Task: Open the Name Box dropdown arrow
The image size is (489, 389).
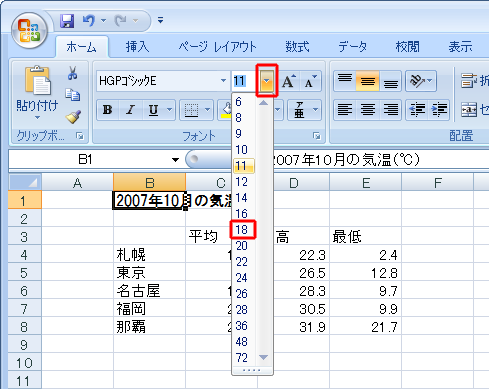Action: 175,160
